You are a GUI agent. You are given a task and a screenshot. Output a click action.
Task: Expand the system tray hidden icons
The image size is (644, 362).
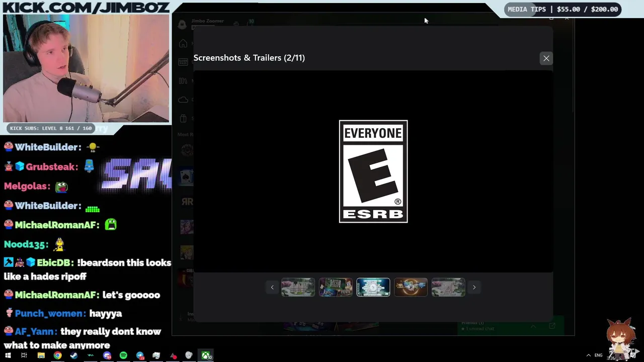pyautogui.click(x=589, y=355)
